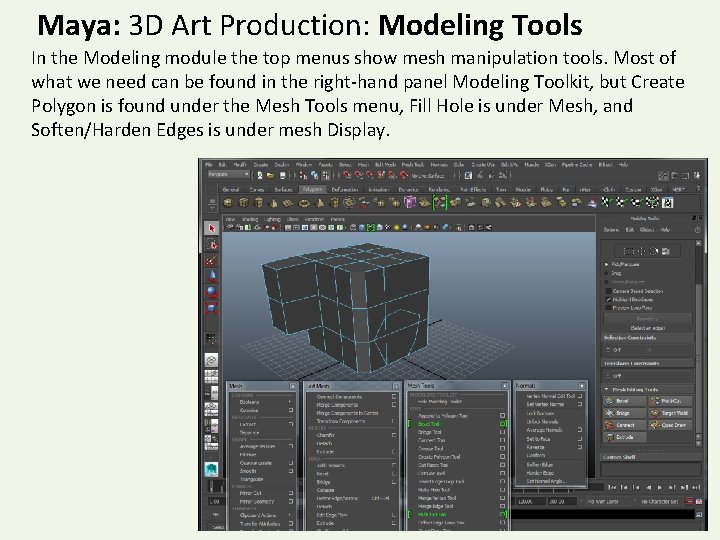Enable Preview Loop/Ring checkbox
Viewport: 720px width, 540px height.
(608, 308)
